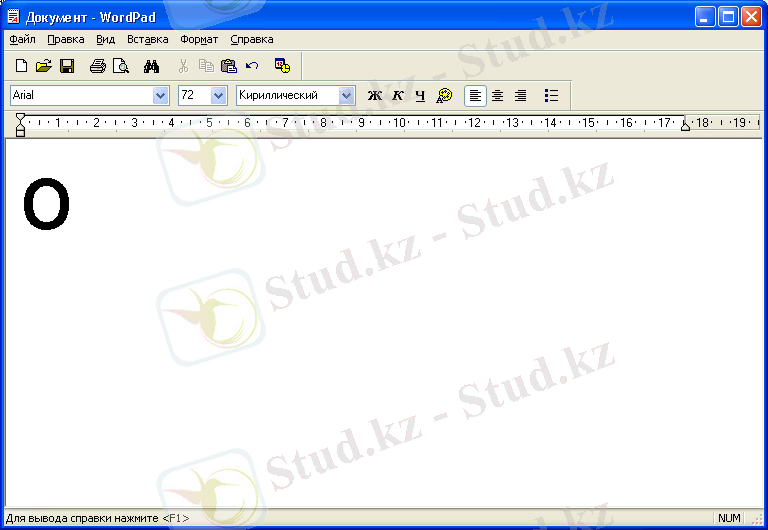768x530 pixels.
Task: Expand the Кириллический script dropdown
Action: pyautogui.click(x=347, y=95)
